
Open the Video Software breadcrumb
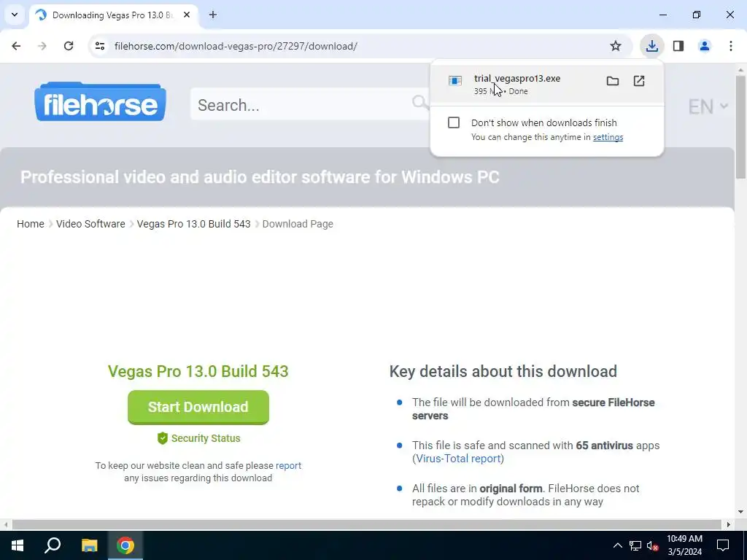coord(90,224)
